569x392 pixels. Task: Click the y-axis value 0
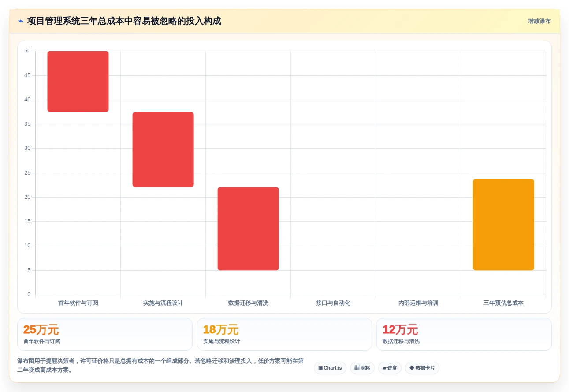pos(29,295)
